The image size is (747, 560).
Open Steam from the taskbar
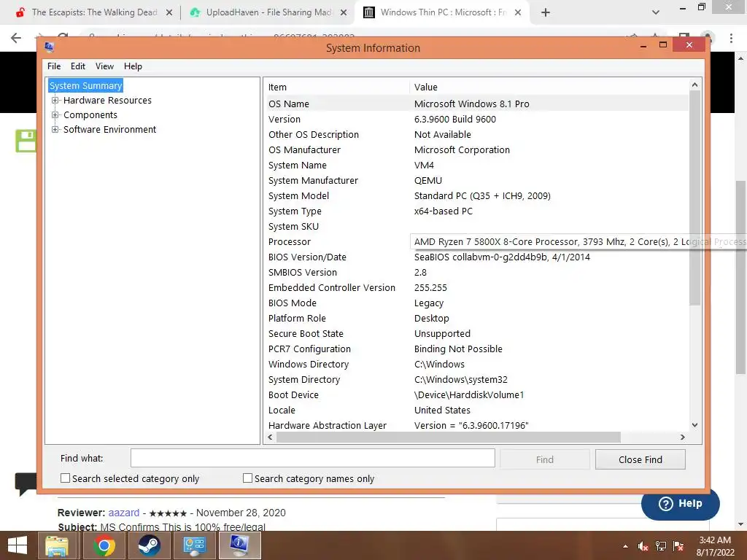coord(149,545)
